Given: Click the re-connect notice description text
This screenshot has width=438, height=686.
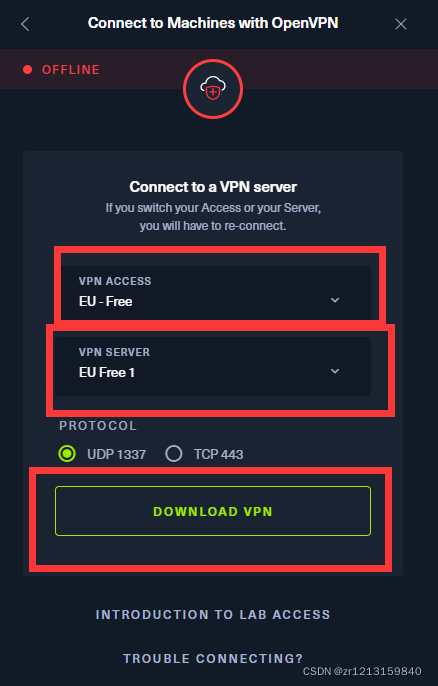Looking at the screenshot, I should (x=213, y=217).
